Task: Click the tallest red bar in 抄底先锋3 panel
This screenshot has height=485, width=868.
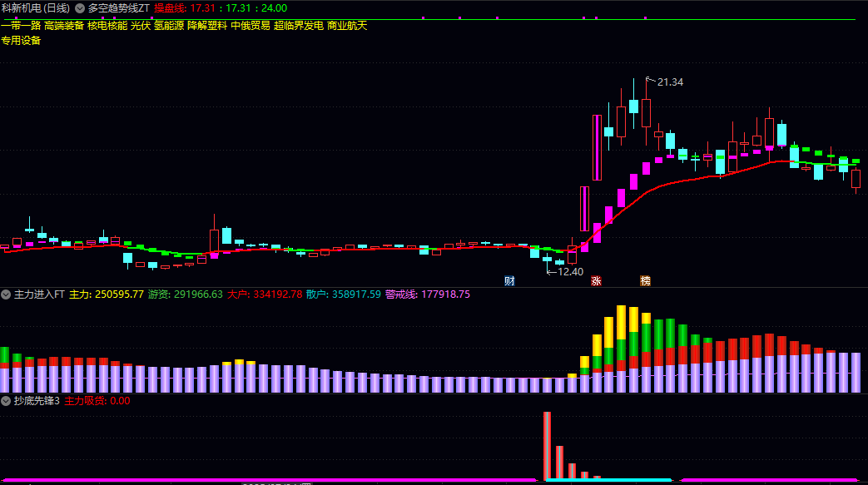Action: 547,446
